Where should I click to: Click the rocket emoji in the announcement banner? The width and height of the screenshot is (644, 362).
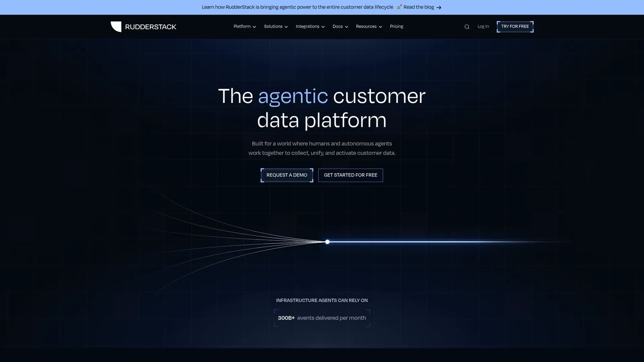(399, 7)
